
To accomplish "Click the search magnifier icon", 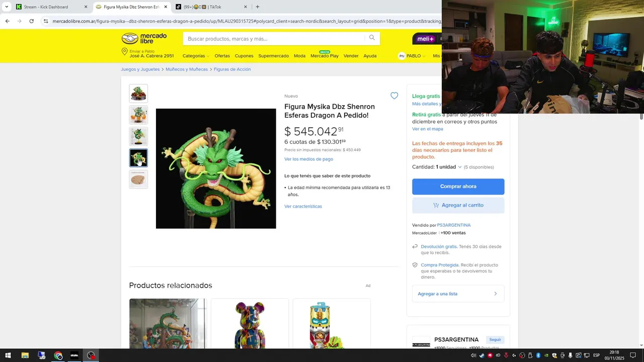I will [x=372, y=38].
